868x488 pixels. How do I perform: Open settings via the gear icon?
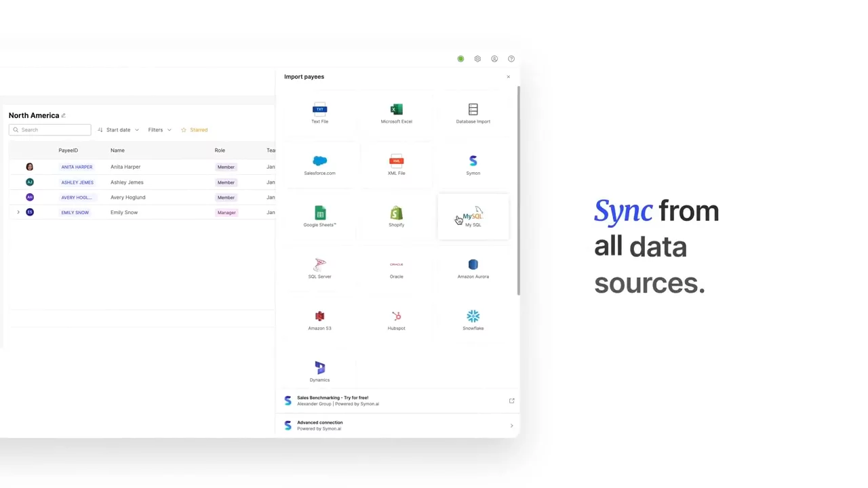[477, 59]
